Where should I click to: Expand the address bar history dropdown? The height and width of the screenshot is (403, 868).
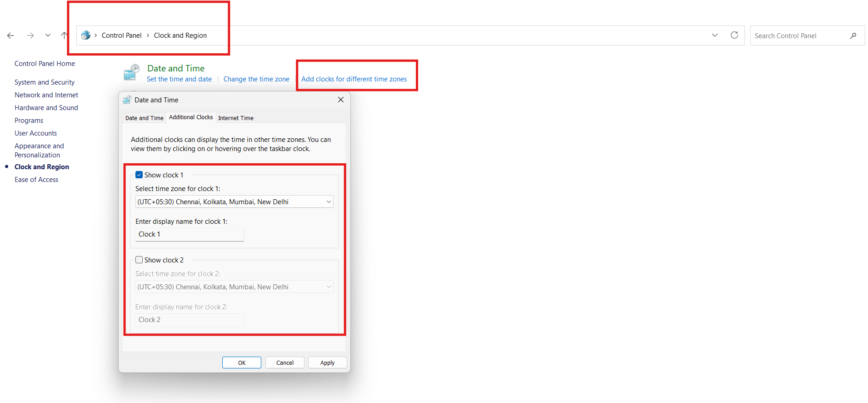pyautogui.click(x=715, y=35)
